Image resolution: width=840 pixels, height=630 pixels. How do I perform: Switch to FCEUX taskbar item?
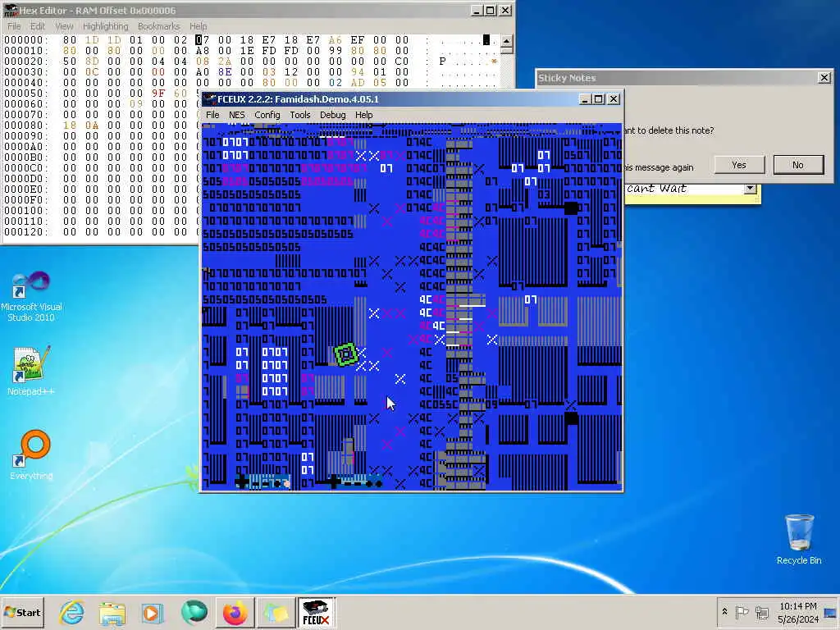317,612
